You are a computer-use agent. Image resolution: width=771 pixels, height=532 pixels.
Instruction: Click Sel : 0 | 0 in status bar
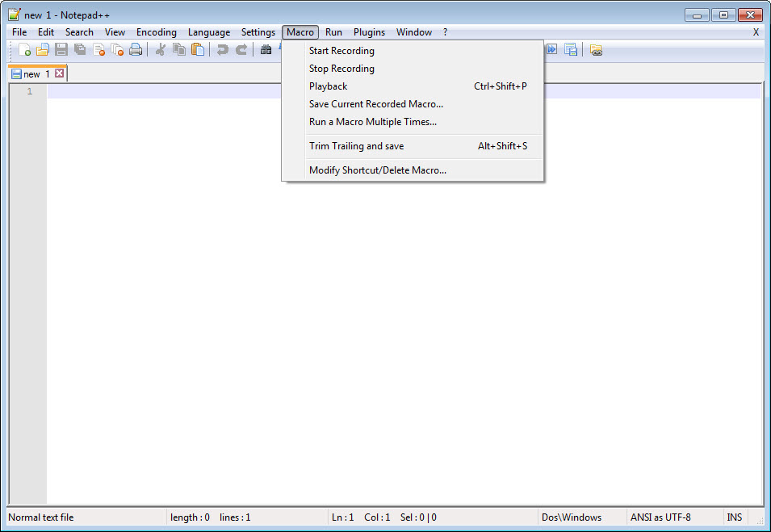(x=418, y=517)
